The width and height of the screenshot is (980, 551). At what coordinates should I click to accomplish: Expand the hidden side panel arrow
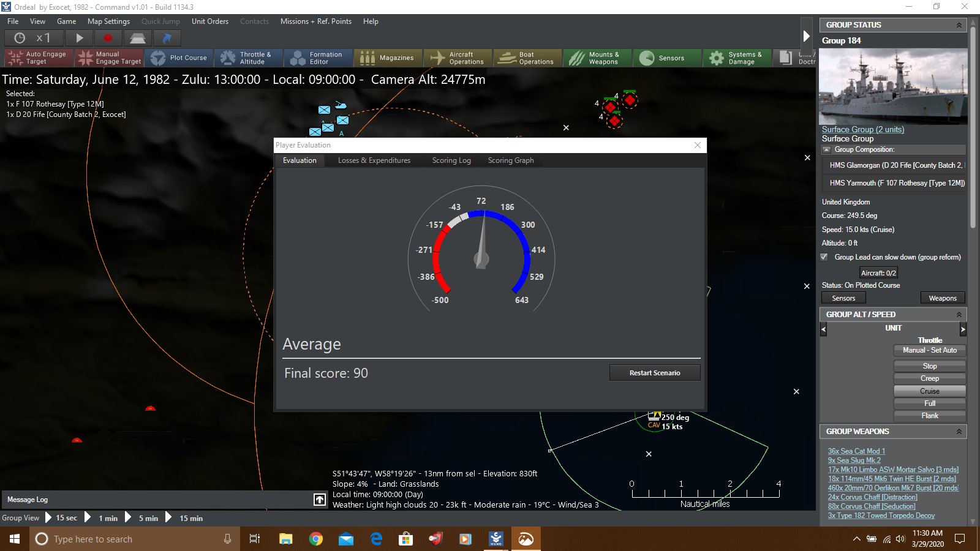[807, 36]
